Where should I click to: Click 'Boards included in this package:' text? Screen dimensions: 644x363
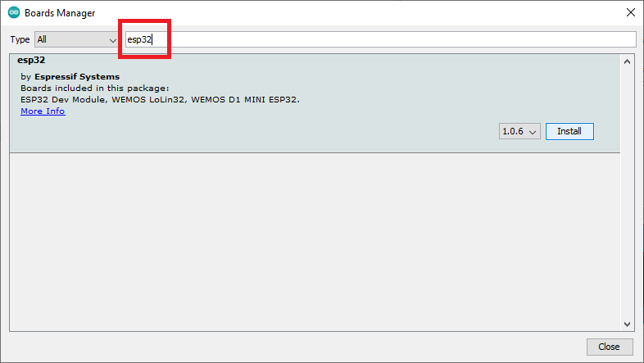[95, 88]
